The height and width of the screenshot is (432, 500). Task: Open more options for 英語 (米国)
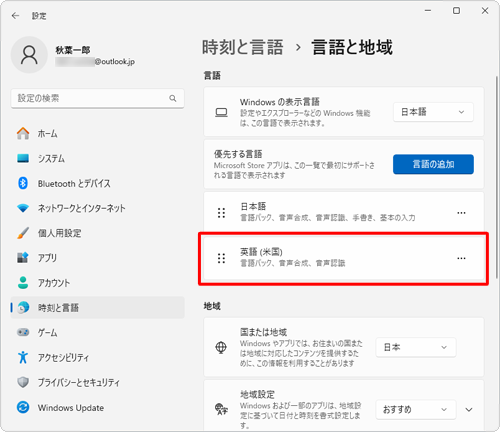click(461, 258)
